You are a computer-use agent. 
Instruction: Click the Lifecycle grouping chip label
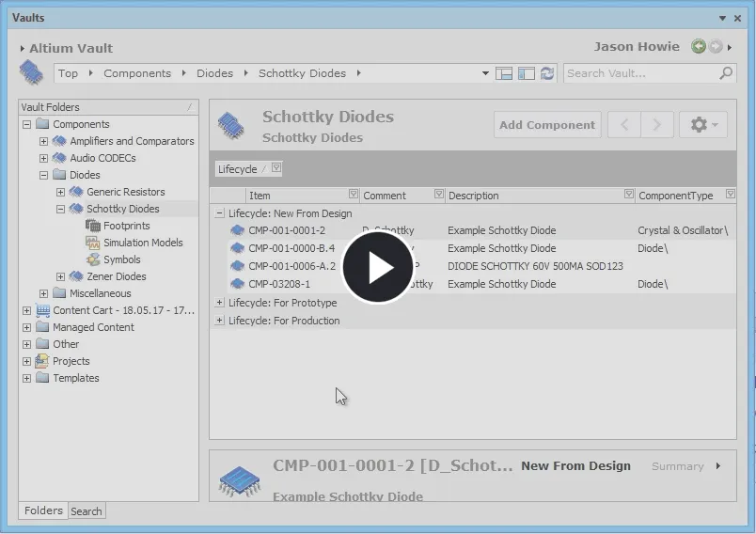click(237, 169)
